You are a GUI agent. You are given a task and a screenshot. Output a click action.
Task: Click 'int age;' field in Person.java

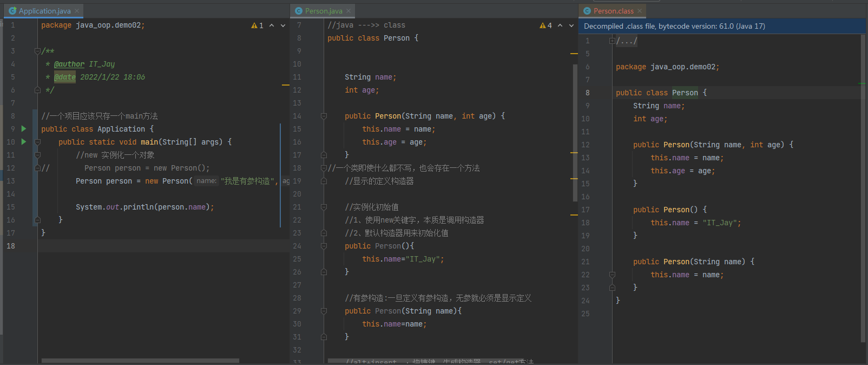(362, 90)
